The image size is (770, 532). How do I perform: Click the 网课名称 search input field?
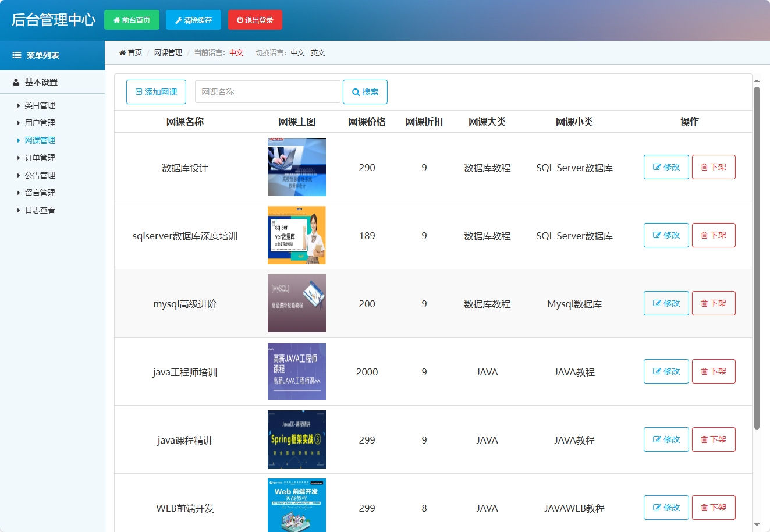[267, 91]
